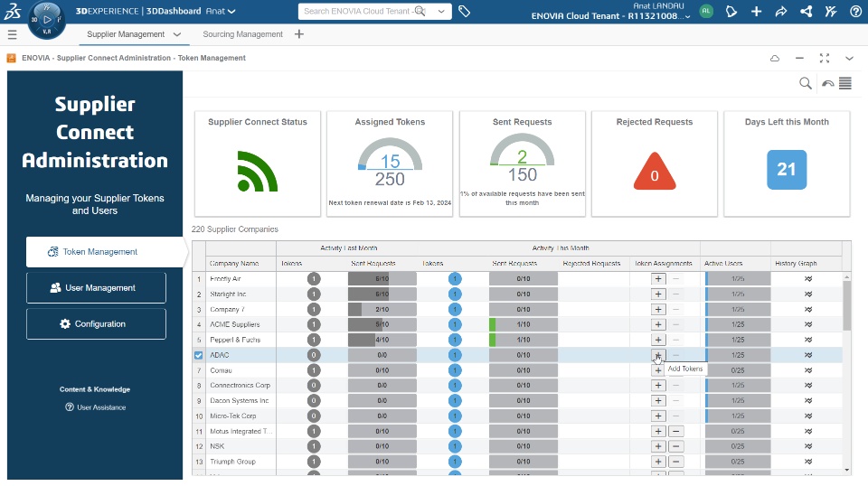Image resolution: width=868 pixels, height=486 pixels.
Task: Remove tokens for Motus Integrated
Action: [x=676, y=431]
